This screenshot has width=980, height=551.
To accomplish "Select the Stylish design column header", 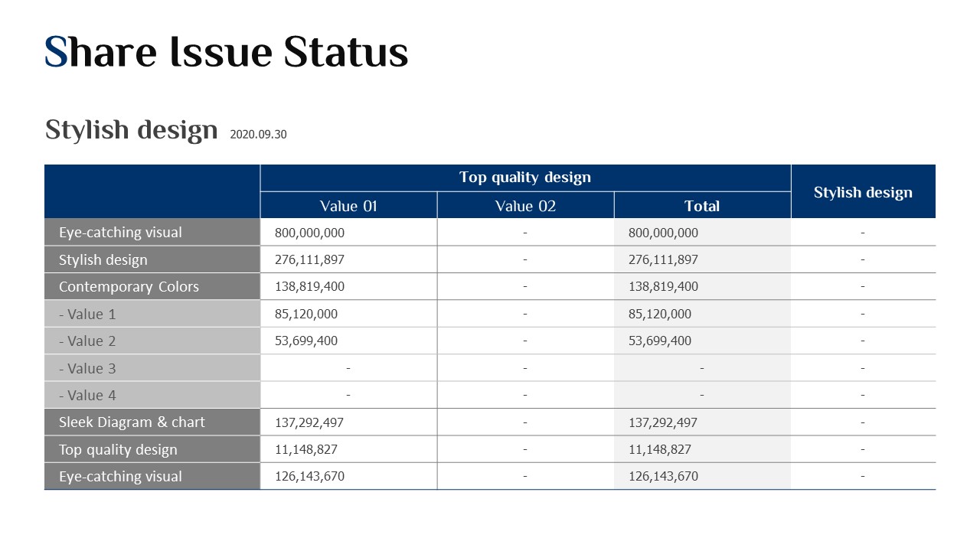I will (863, 191).
